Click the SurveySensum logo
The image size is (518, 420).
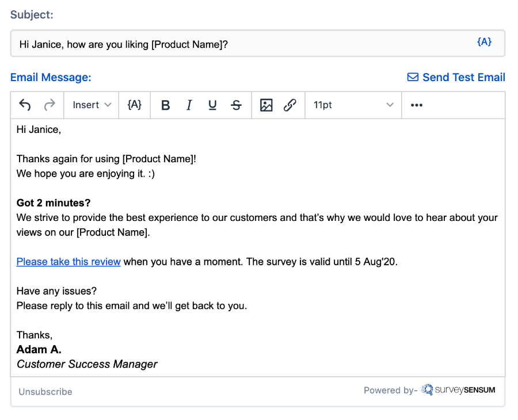458,390
